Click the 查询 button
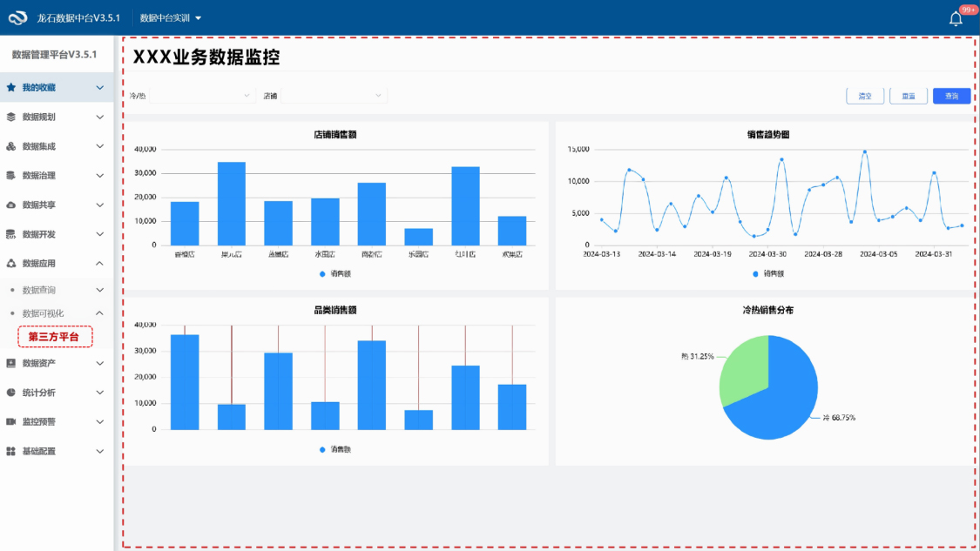Viewport: 980px width, 551px height. [x=951, y=96]
